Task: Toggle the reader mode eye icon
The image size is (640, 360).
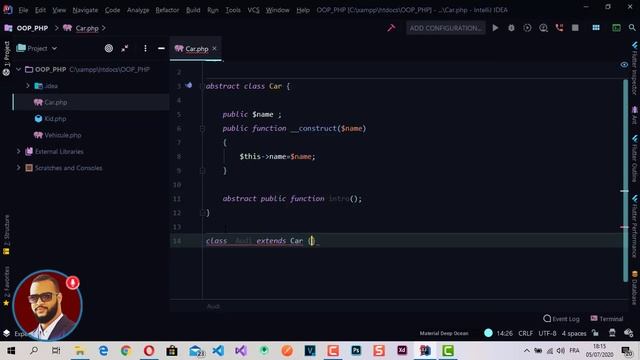Action: point(624,64)
